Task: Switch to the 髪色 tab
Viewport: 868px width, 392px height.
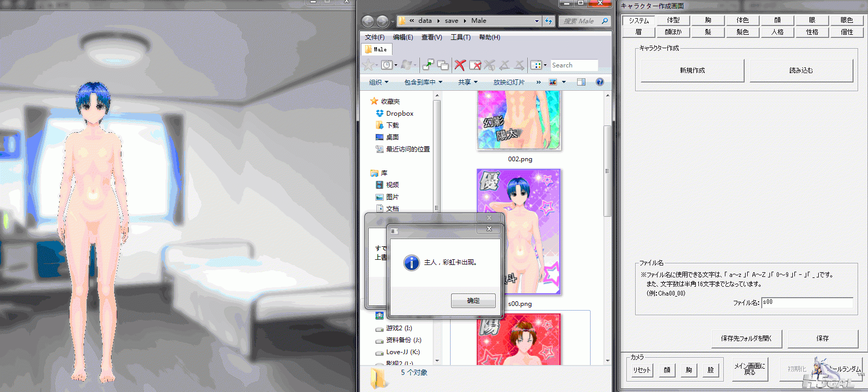Action: pyautogui.click(x=743, y=32)
